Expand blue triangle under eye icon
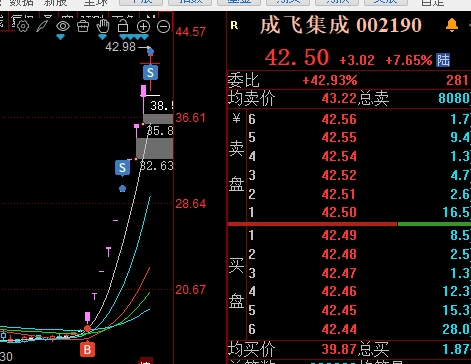This screenshot has width=471, height=364. (60, 38)
